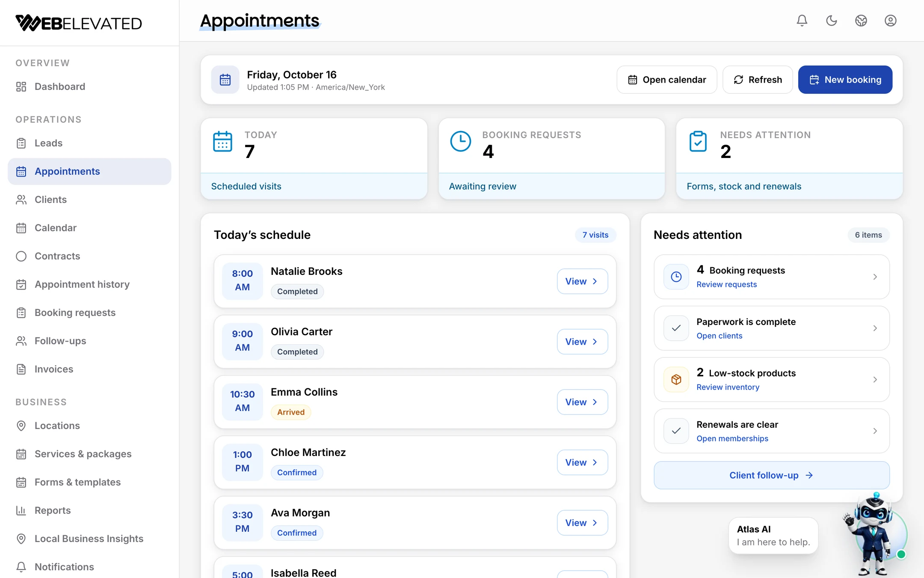Toggle dark mode moon icon
The height and width of the screenshot is (578, 924).
pyautogui.click(x=831, y=21)
